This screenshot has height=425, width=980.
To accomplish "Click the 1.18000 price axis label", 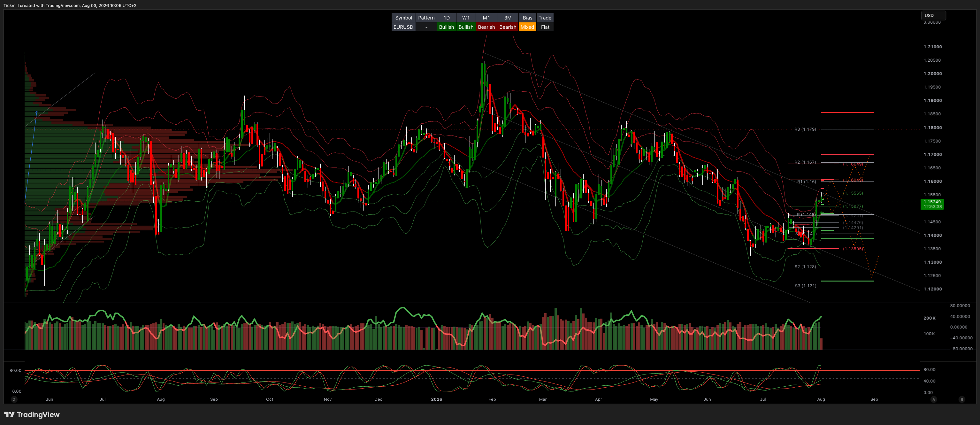I will coord(932,127).
